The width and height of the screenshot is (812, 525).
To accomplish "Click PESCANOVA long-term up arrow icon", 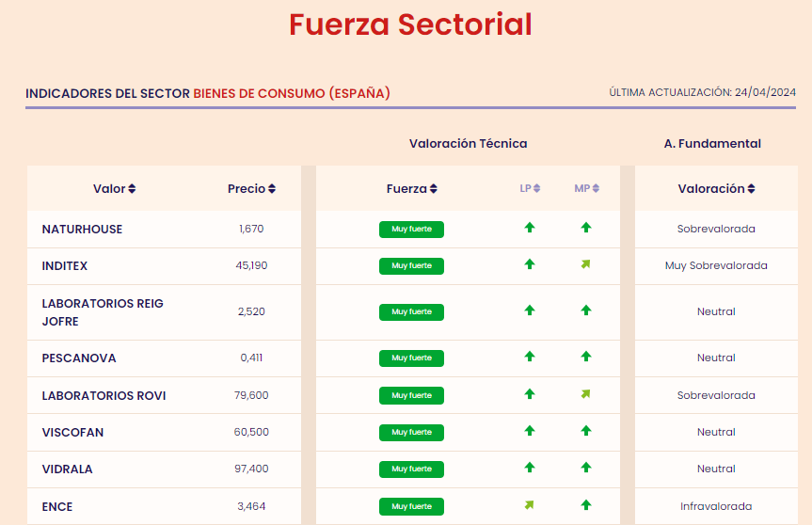I will coord(530,357).
